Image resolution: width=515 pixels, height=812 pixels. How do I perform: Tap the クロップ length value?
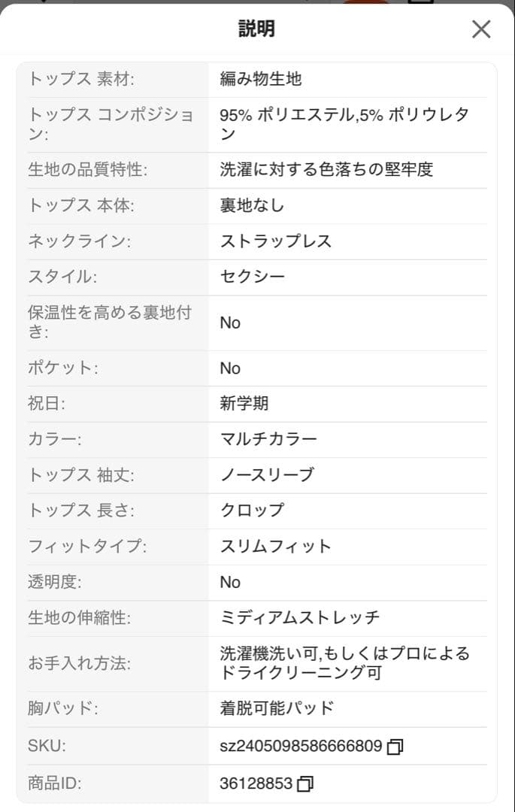pyautogui.click(x=252, y=511)
